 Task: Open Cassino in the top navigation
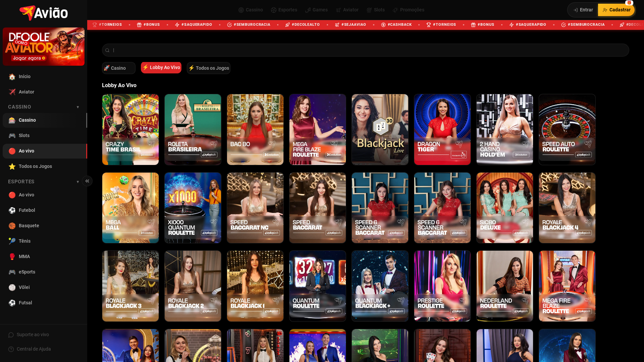click(x=251, y=10)
